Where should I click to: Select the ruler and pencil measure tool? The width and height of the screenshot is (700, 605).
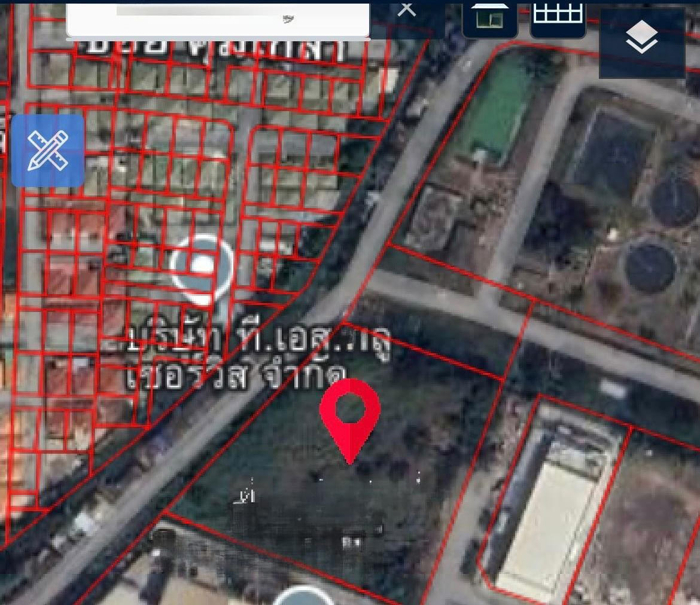coord(48,150)
